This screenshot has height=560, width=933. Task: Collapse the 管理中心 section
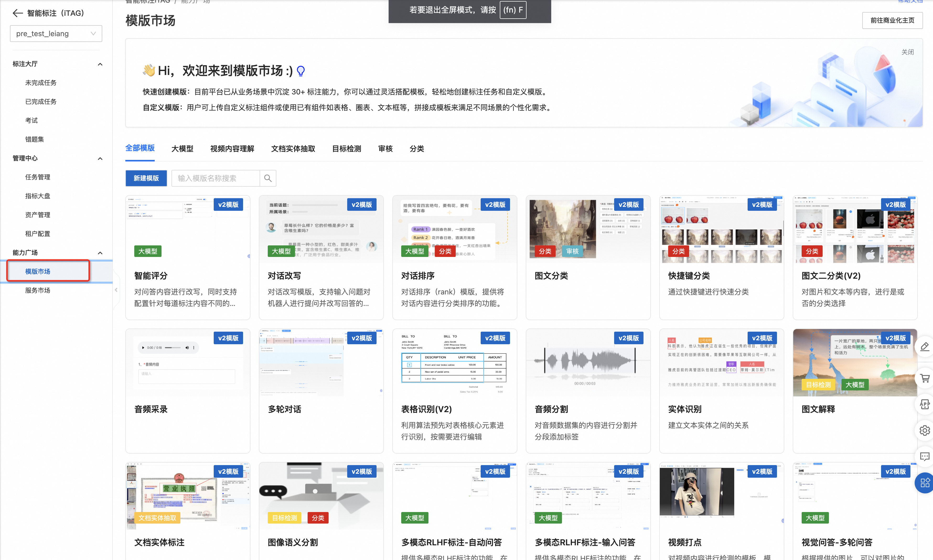click(x=100, y=159)
